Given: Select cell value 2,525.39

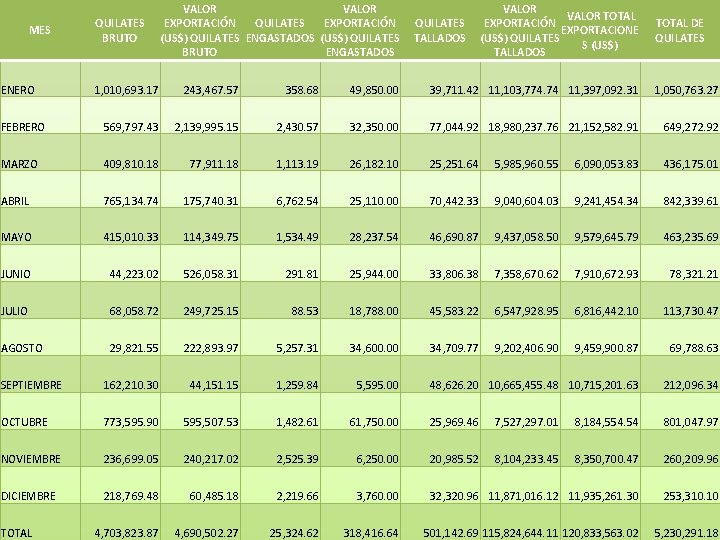Looking at the screenshot, I should [x=297, y=459].
